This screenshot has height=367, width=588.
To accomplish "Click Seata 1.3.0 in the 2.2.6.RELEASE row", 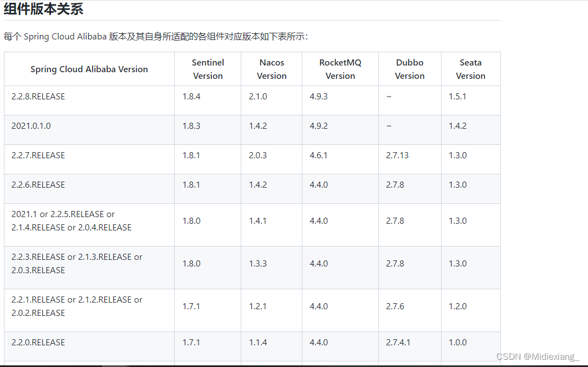I will tap(458, 185).
